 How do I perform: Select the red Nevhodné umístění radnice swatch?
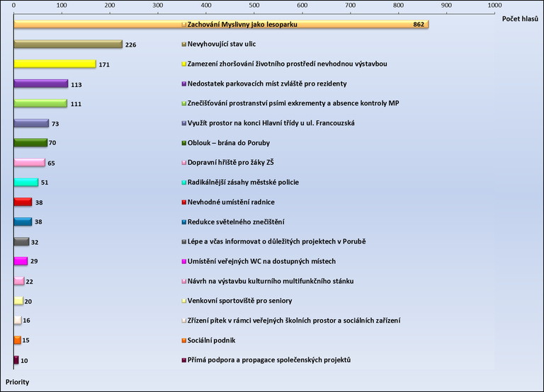184,202
